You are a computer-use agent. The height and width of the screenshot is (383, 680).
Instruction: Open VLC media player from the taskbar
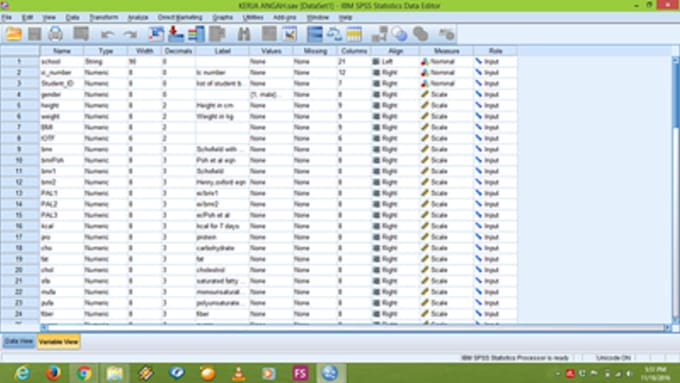[x=238, y=373]
